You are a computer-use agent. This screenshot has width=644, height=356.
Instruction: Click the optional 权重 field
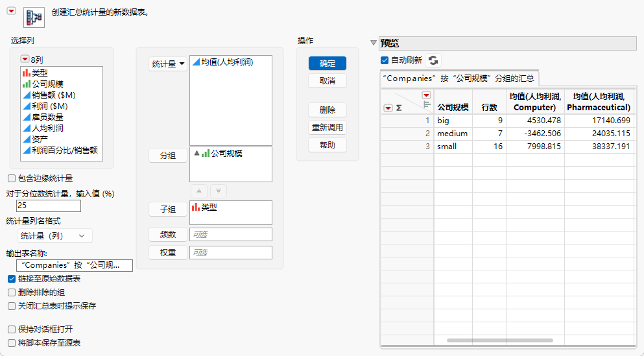(231, 252)
